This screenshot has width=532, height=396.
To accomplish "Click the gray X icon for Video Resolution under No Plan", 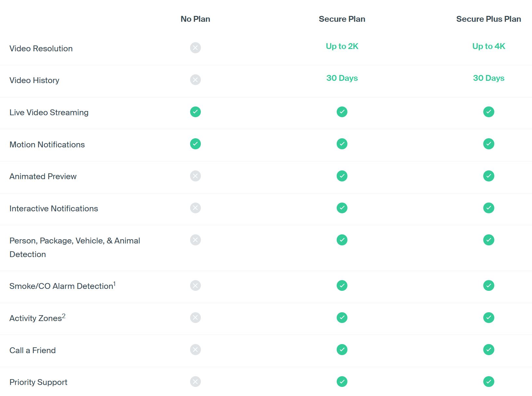I will coord(195,48).
